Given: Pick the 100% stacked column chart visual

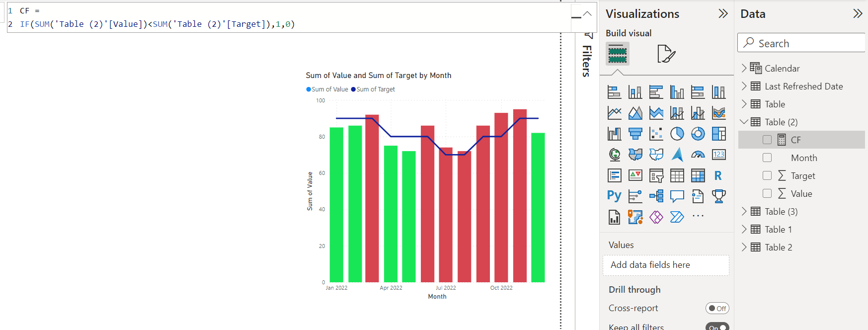Looking at the screenshot, I should (x=719, y=92).
